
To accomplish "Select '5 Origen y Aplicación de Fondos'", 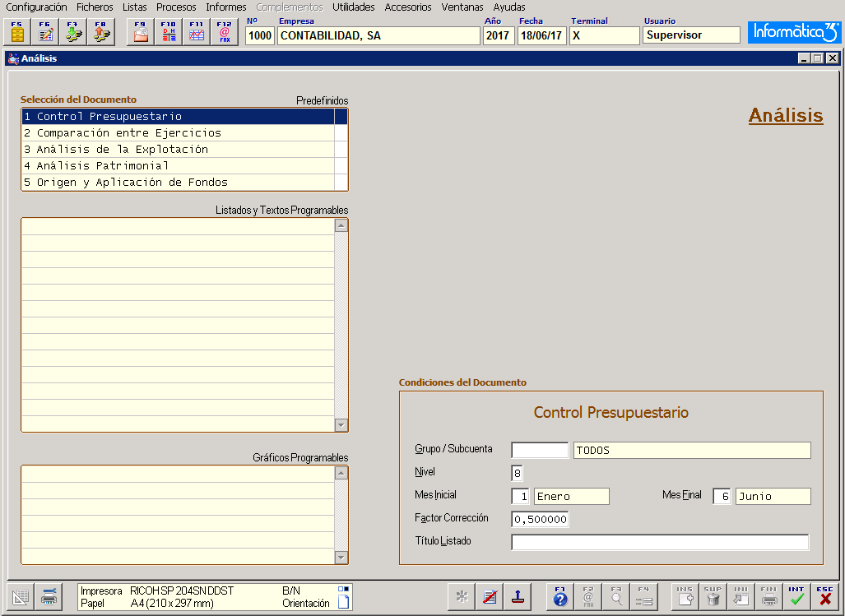I will pos(179,183).
